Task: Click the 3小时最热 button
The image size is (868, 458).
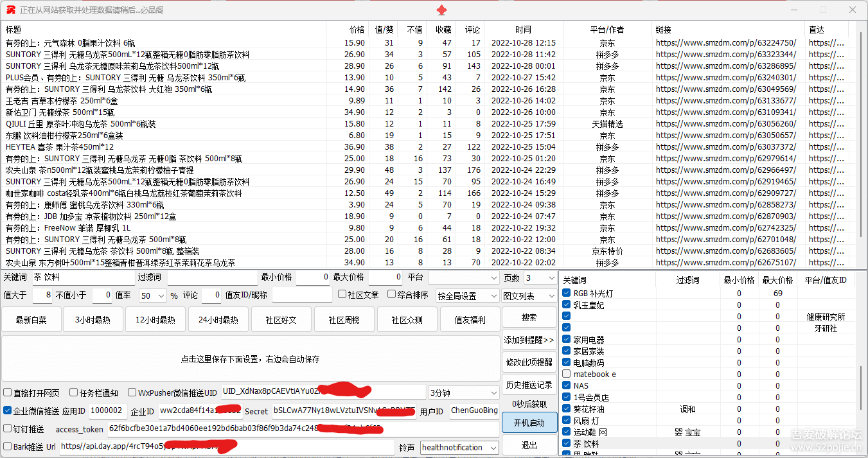Action: tap(93, 319)
